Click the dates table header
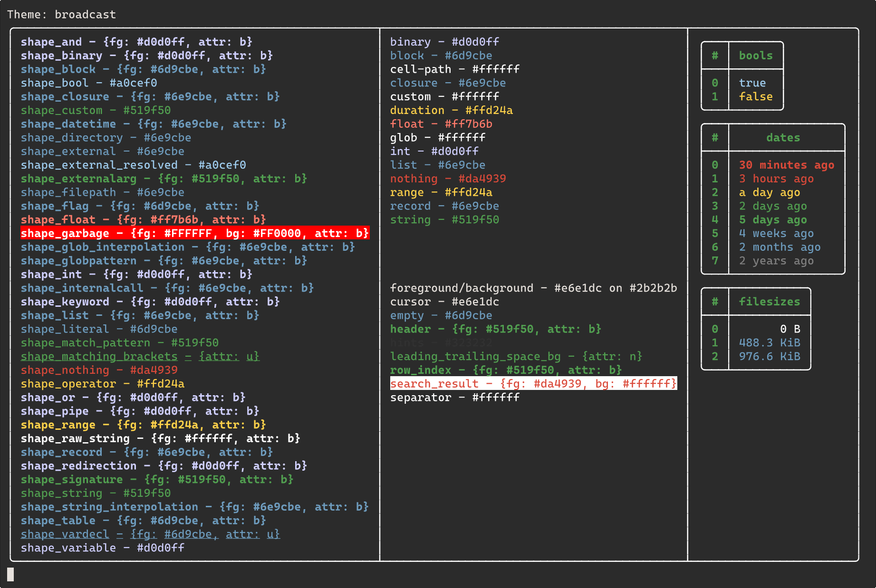The width and height of the screenshot is (876, 588). pos(783,138)
